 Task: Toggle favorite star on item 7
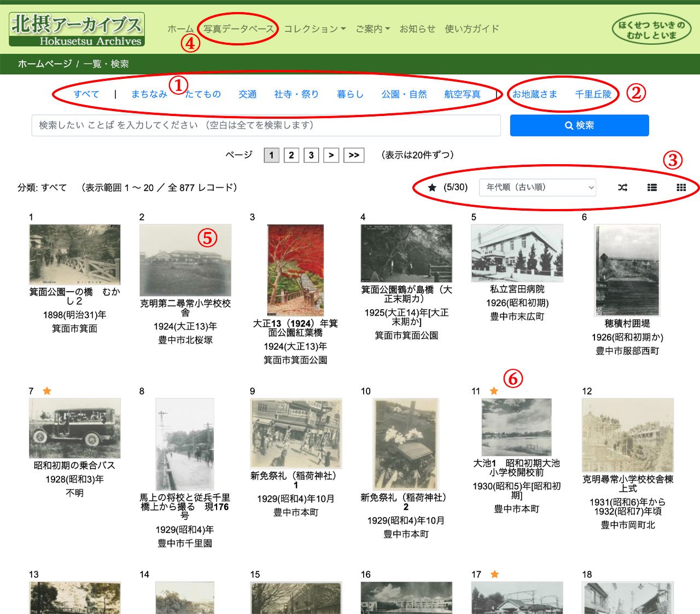point(47,391)
